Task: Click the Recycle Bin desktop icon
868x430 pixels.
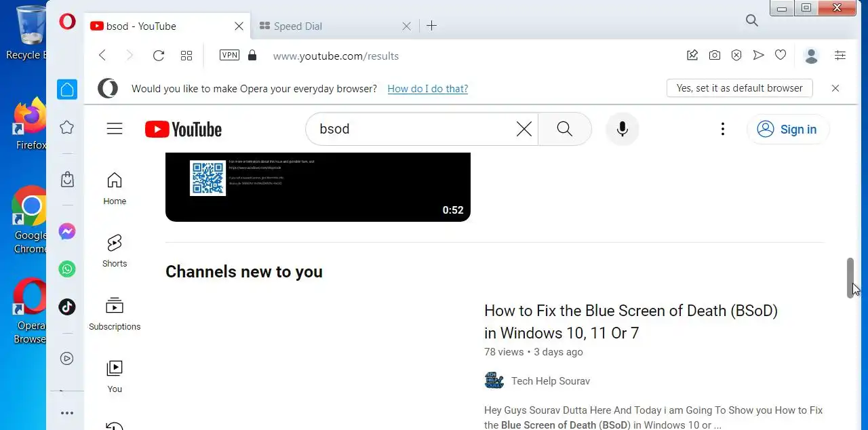Action: click(28, 33)
